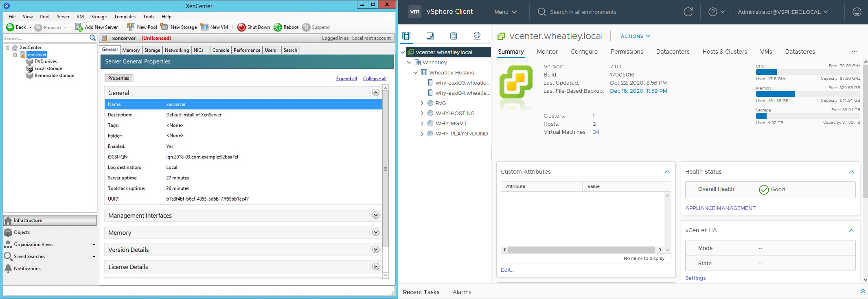This screenshot has height=299, width=868.
Task: Click the vmware vm logo
Action: pyautogui.click(x=415, y=12)
